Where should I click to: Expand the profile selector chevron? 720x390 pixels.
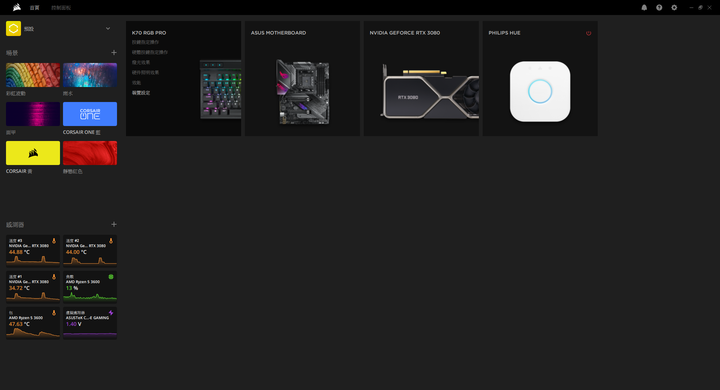(108, 28)
